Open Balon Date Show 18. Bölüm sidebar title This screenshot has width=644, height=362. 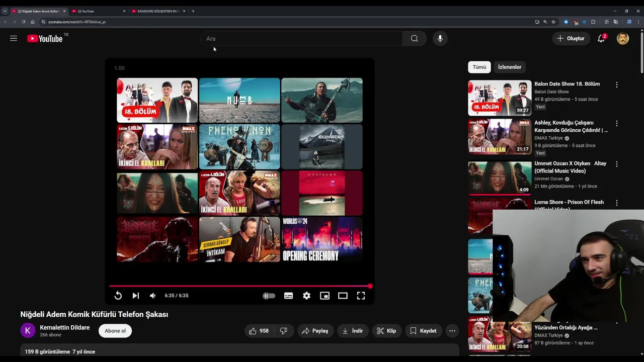567,84
